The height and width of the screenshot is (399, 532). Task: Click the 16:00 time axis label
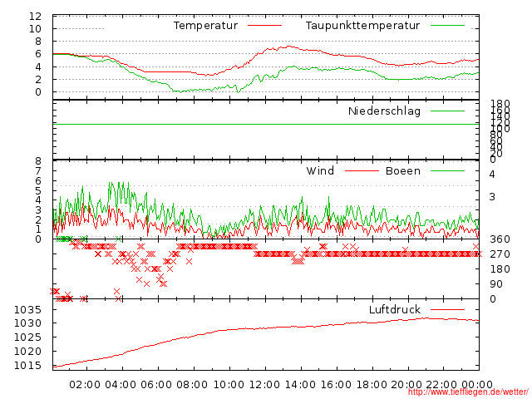pos(336,385)
